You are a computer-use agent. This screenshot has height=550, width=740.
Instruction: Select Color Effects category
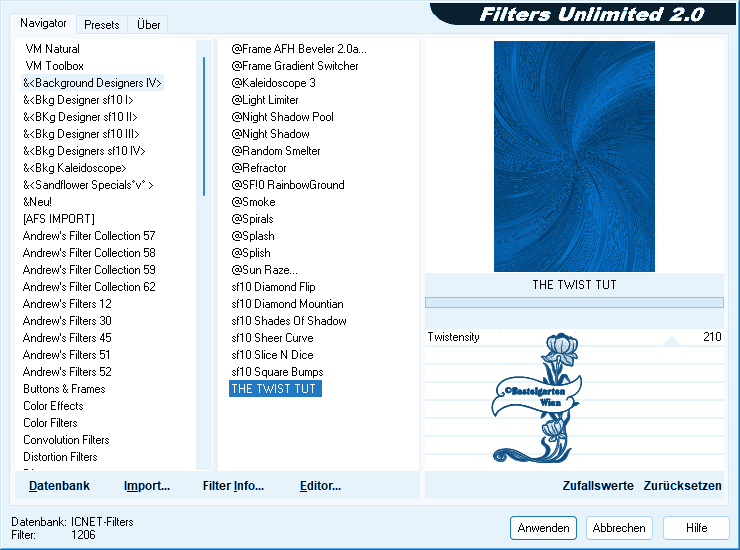(x=53, y=406)
